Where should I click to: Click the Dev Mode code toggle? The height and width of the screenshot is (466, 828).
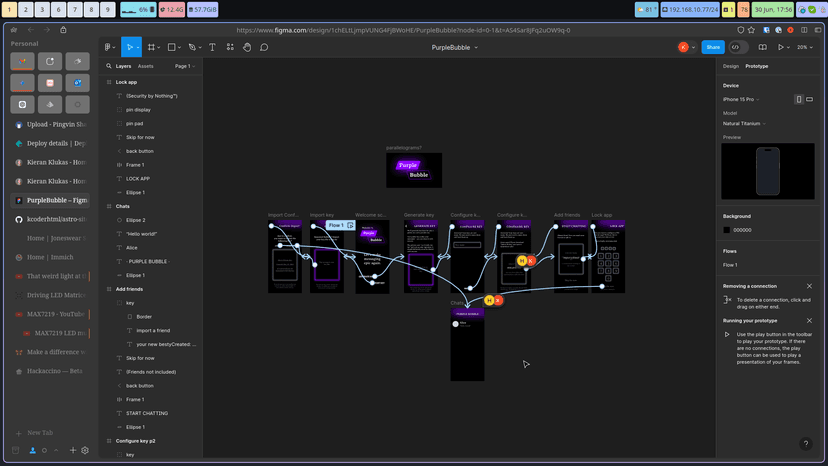point(736,47)
